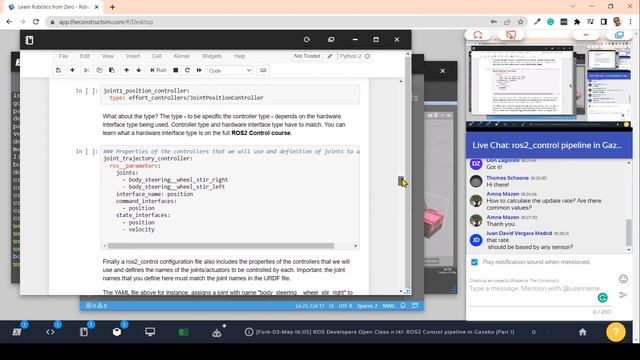Click the detach window icon in notebook title bar
640x360 pixels.
pyautogui.click(x=331, y=40)
